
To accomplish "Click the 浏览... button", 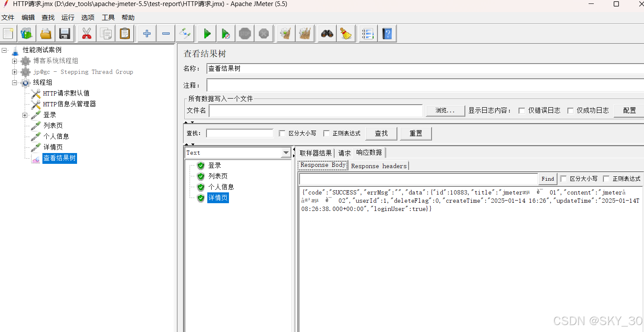I will pos(445,111).
